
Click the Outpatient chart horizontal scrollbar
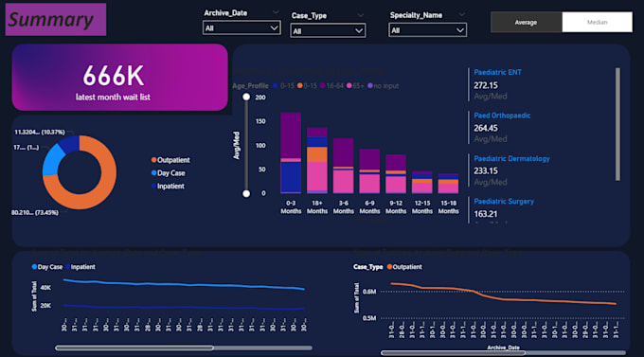coord(453,352)
